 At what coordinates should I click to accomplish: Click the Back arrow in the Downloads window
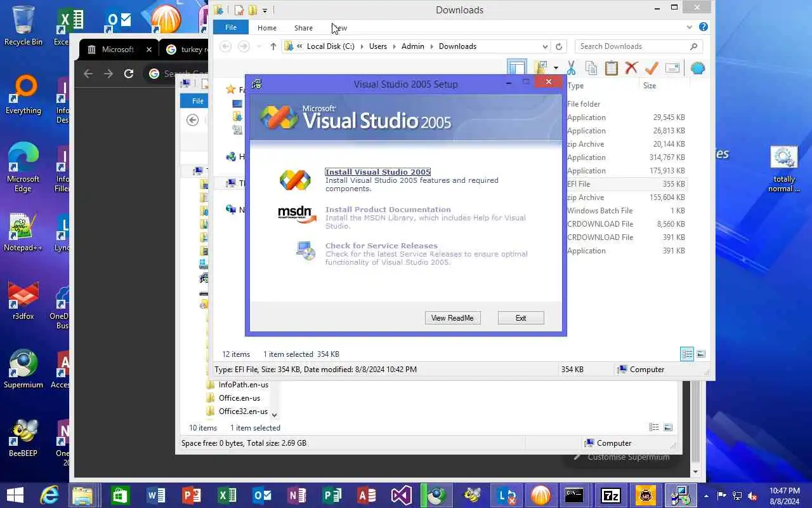point(225,46)
